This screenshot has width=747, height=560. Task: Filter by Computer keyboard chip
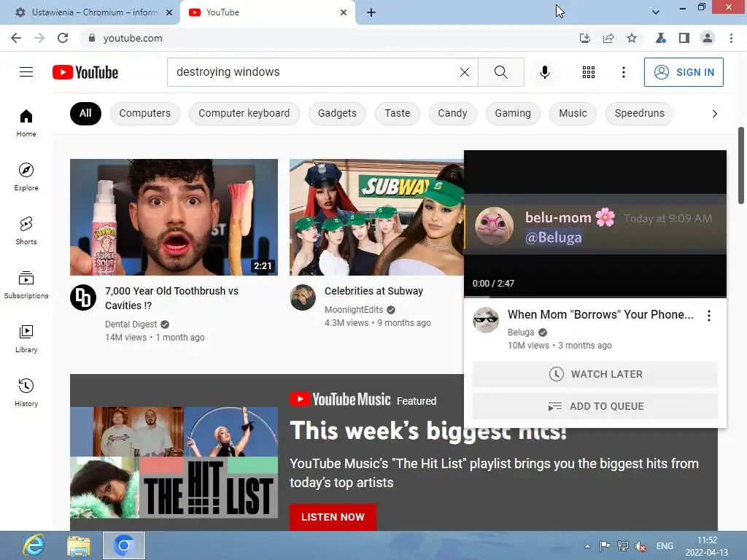[x=244, y=113]
